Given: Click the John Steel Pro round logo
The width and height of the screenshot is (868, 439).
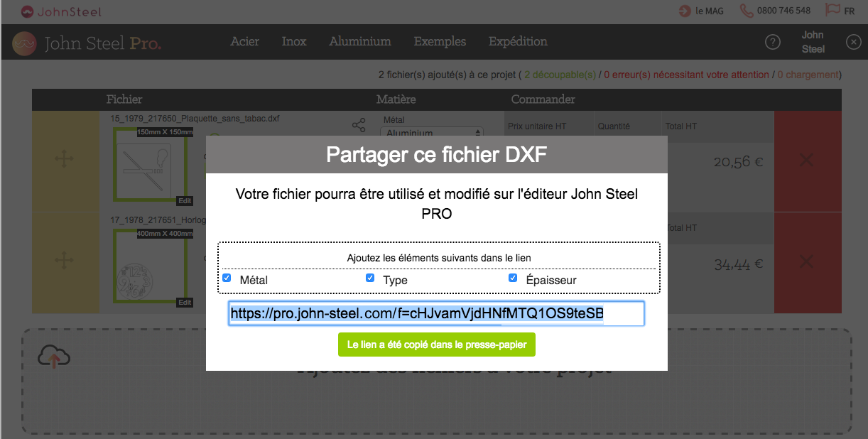Looking at the screenshot, I should 24,44.
